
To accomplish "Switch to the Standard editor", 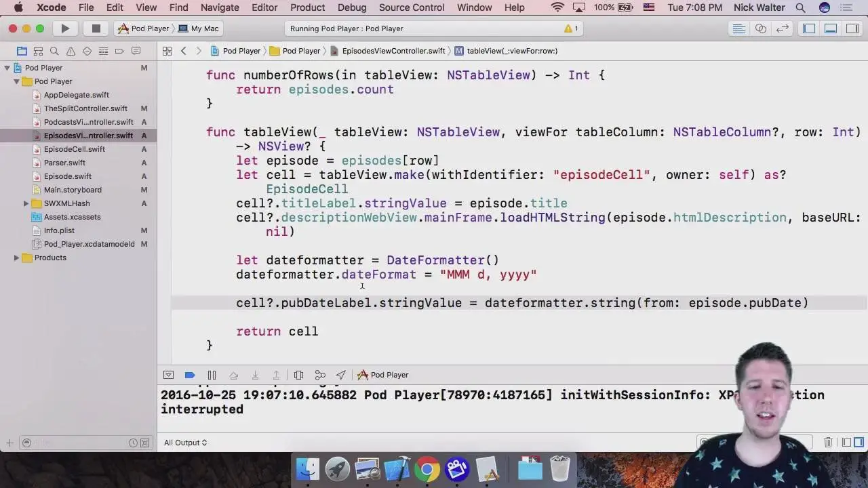I will tap(739, 28).
